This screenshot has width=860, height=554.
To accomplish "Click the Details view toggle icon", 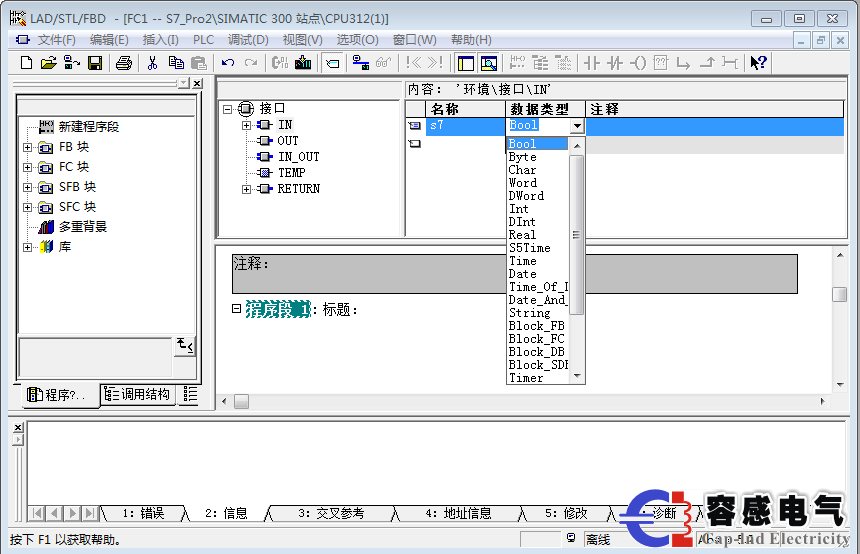I will pos(489,63).
